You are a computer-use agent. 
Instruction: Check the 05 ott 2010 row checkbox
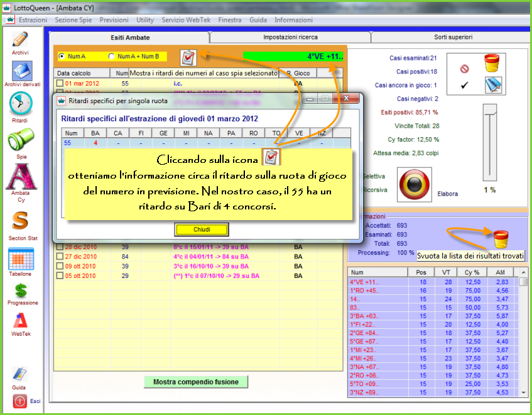pos(60,275)
